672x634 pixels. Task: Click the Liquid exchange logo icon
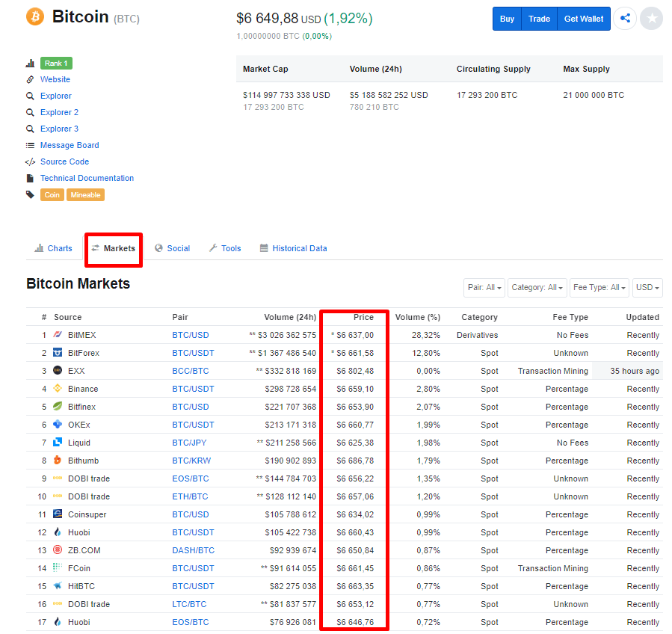(58, 443)
